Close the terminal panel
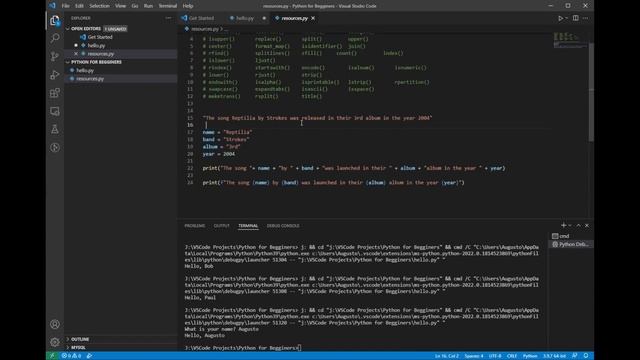The image size is (640, 360). click(x=587, y=225)
